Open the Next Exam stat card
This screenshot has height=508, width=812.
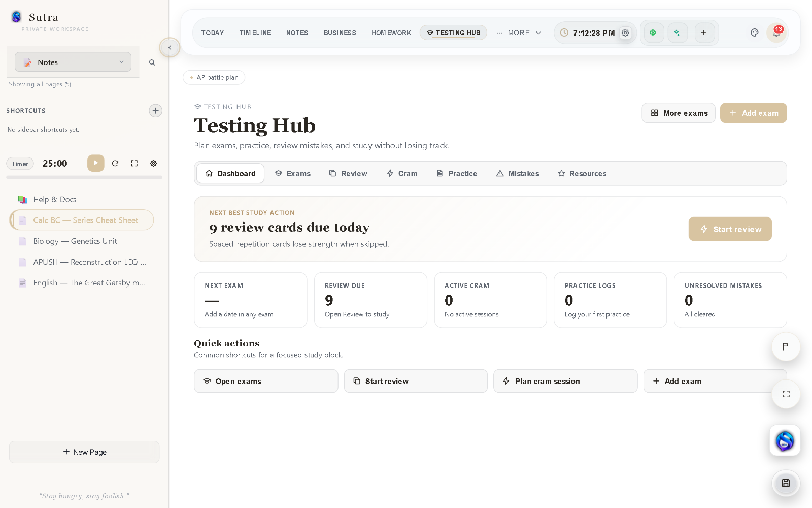[251, 300]
